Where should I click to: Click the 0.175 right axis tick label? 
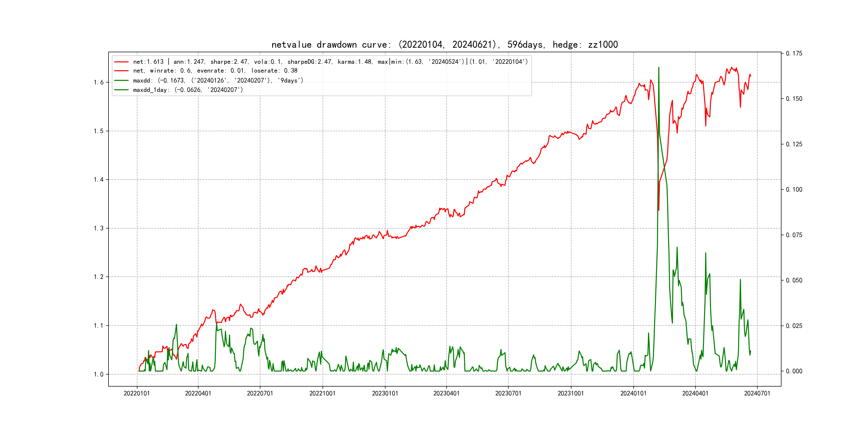tap(794, 54)
